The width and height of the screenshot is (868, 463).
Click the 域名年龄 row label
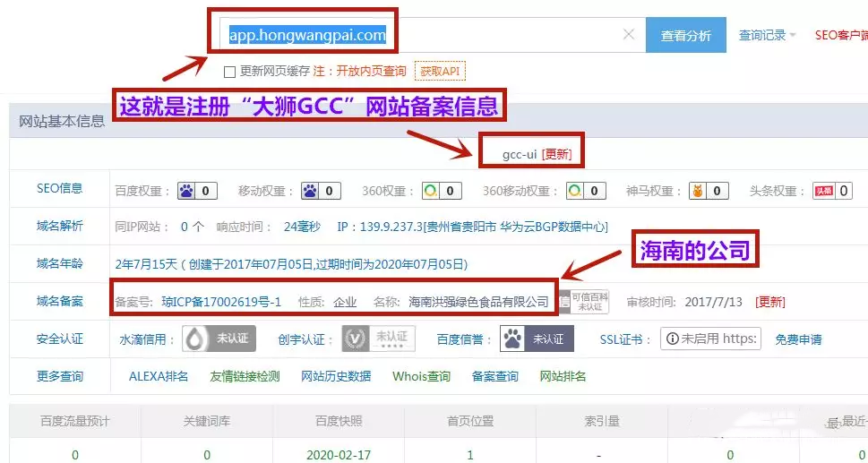[x=60, y=264]
